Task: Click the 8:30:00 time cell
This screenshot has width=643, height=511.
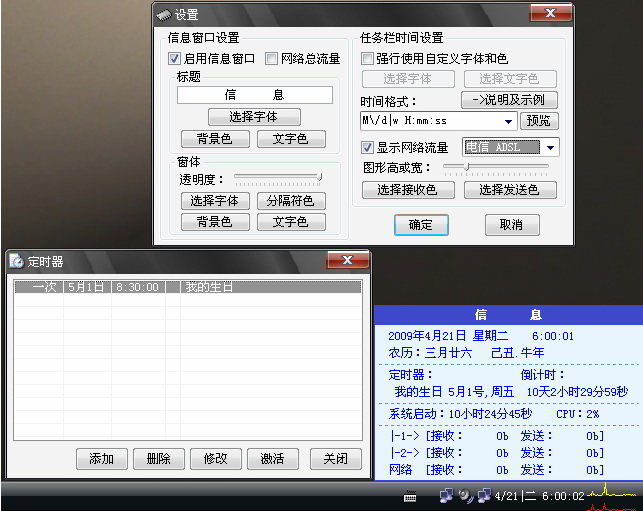Action: [x=137, y=287]
